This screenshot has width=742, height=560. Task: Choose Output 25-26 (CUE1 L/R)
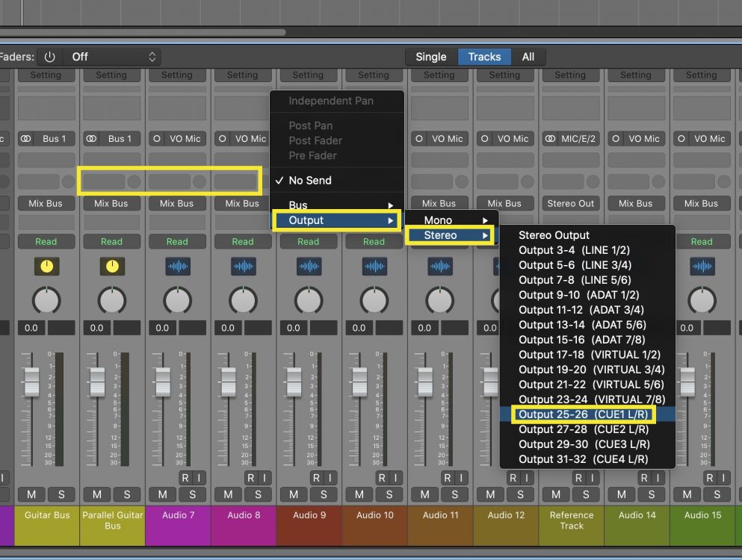pyautogui.click(x=583, y=414)
